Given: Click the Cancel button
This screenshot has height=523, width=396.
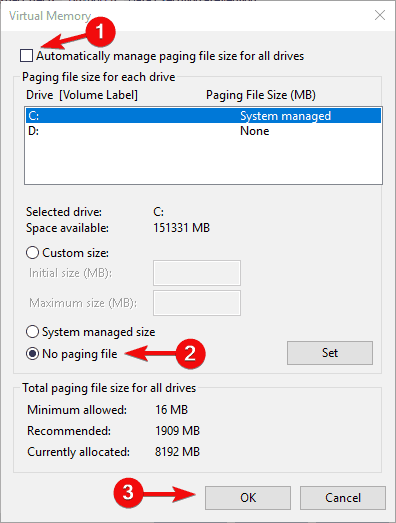Looking at the screenshot, I should coord(343,498).
